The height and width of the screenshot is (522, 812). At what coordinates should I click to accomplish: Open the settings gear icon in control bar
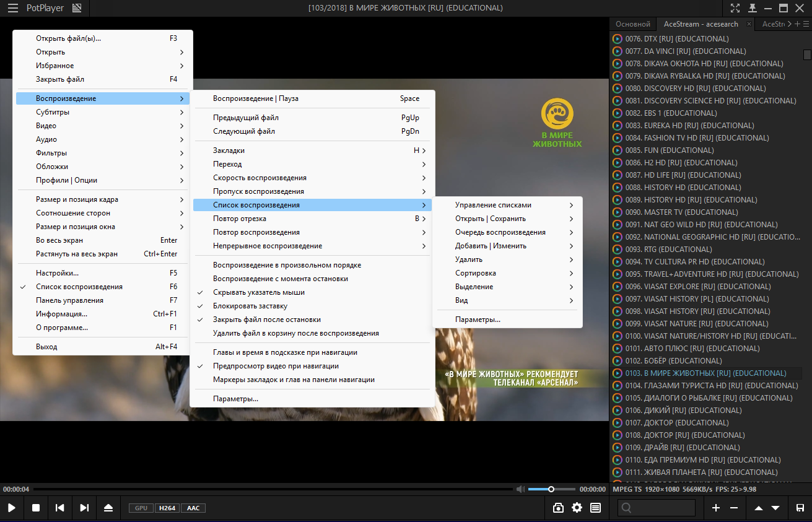click(x=577, y=508)
